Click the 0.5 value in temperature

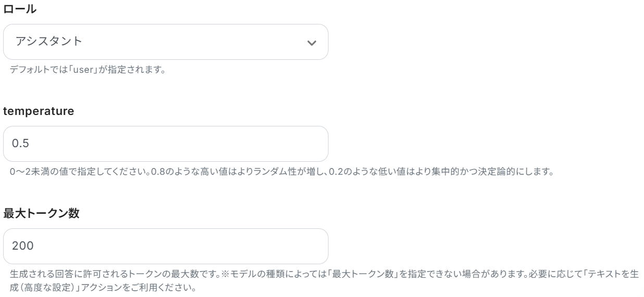click(20, 144)
